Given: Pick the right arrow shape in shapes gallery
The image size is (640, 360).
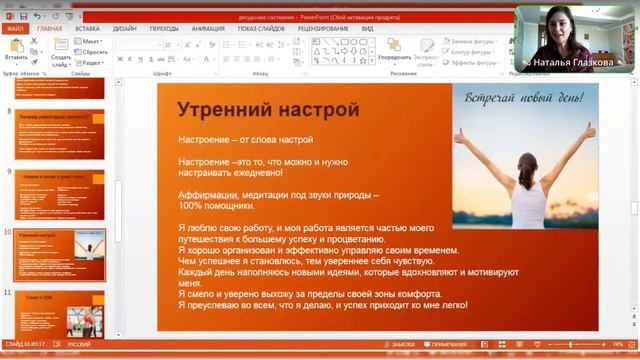Looking at the screenshot, I should tap(344, 51).
